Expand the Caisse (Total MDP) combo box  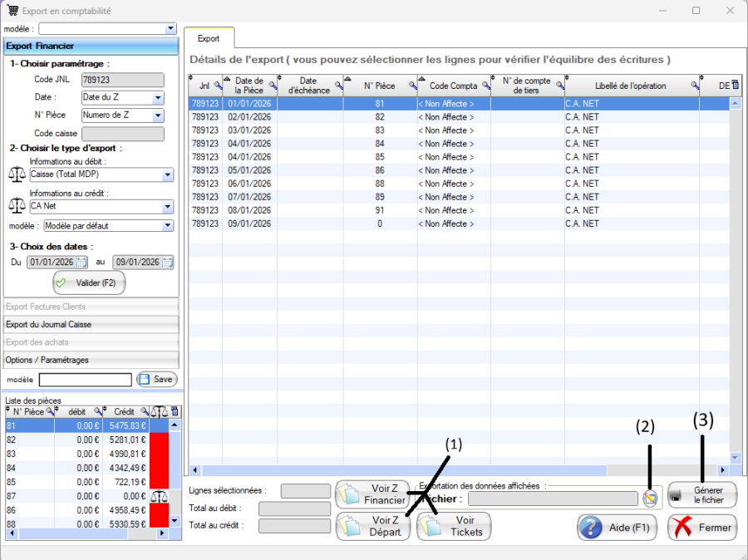coord(167,175)
